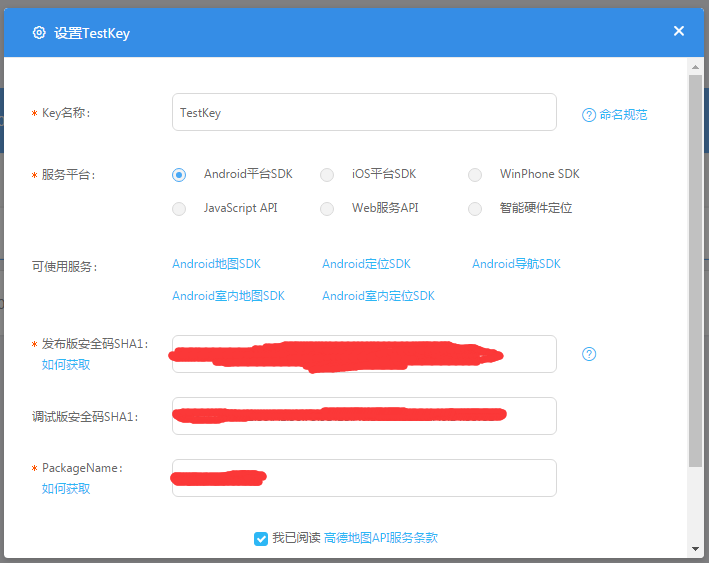
Task: Click the vertical scrollbar thumb of the dialog
Action: (695, 271)
